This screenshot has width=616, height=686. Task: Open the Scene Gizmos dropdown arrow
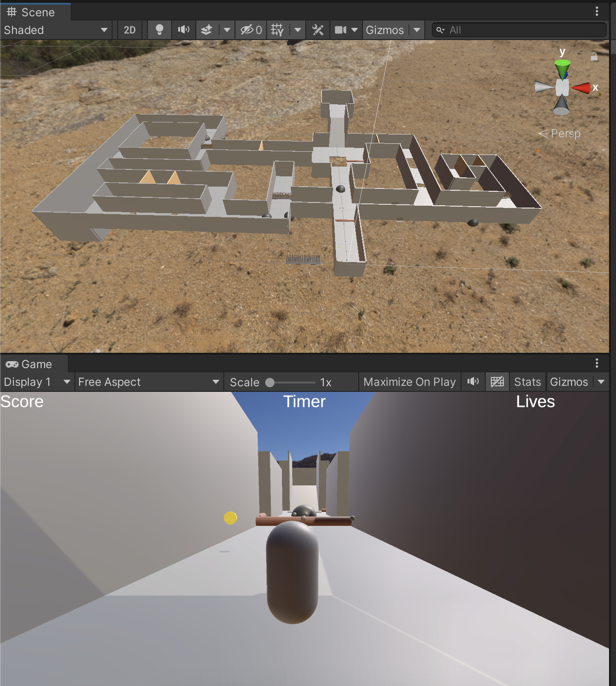[x=417, y=30]
